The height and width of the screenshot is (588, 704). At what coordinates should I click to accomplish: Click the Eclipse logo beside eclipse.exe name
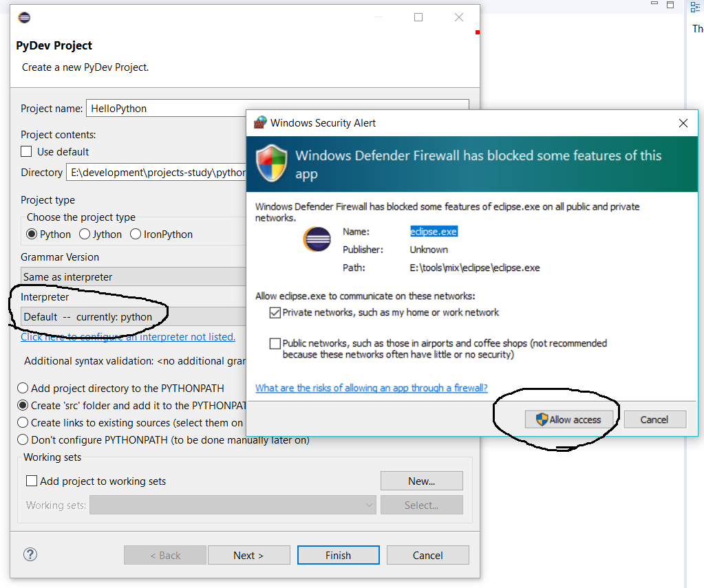point(317,239)
